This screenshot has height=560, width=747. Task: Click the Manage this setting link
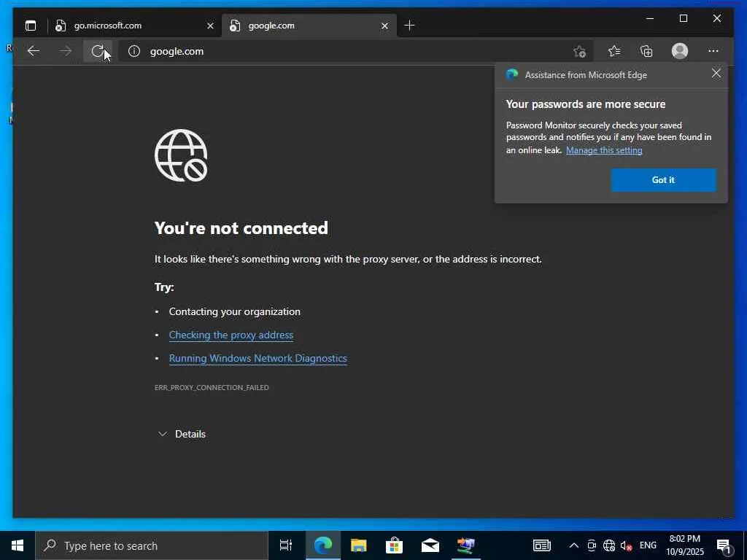[x=604, y=150]
